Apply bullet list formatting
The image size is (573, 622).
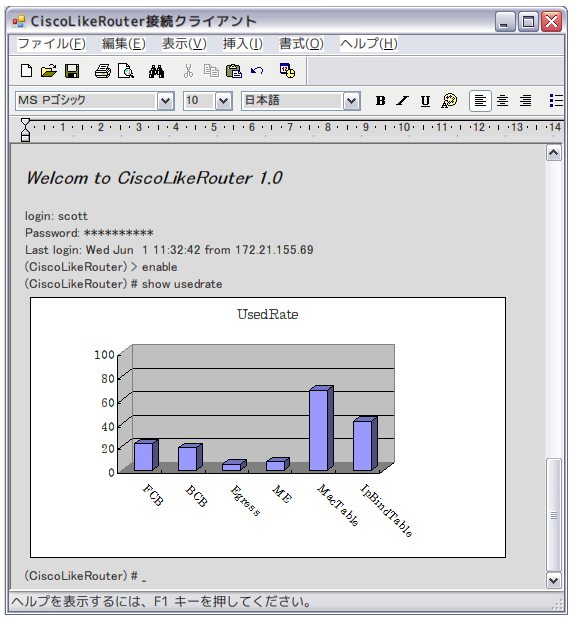click(x=556, y=101)
